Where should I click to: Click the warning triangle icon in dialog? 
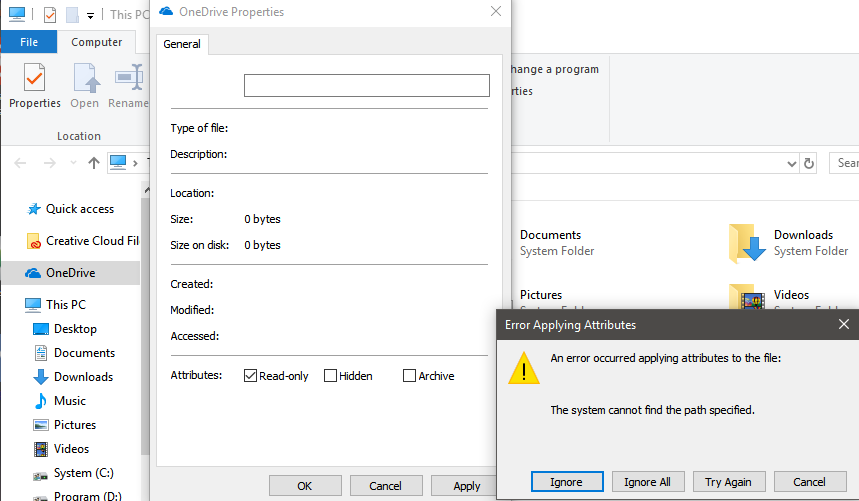(524, 368)
